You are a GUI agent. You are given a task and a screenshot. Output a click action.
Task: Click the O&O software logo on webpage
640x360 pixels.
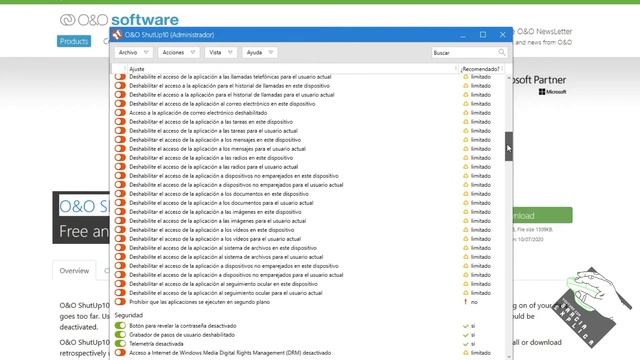[x=119, y=20]
